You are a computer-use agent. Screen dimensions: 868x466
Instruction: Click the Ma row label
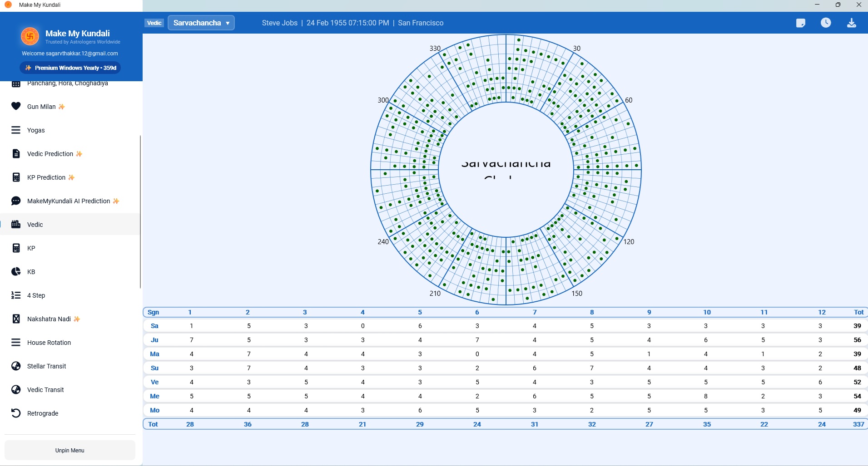(154, 354)
